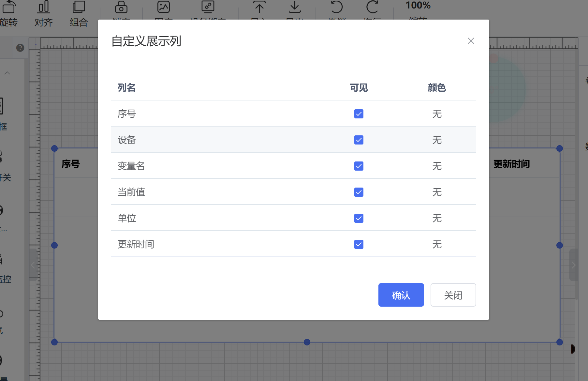588x381 pixels.
Task: Toggle visibility checkbox for 当前值 column
Action: 359,192
